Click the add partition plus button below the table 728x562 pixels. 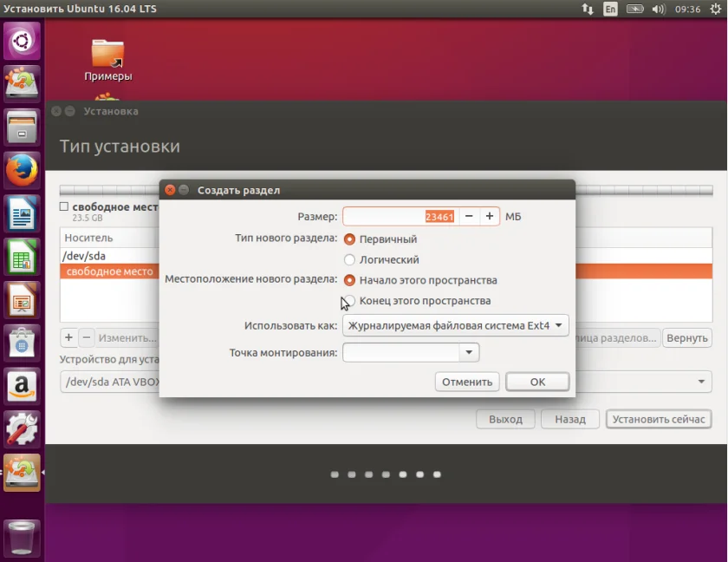click(68, 337)
